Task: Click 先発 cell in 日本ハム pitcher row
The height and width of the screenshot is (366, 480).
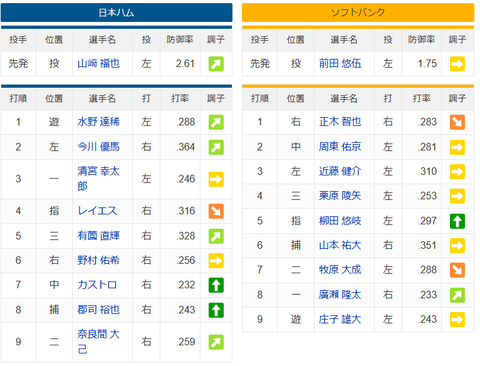Action: pyautogui.click(x=18, y=63)
